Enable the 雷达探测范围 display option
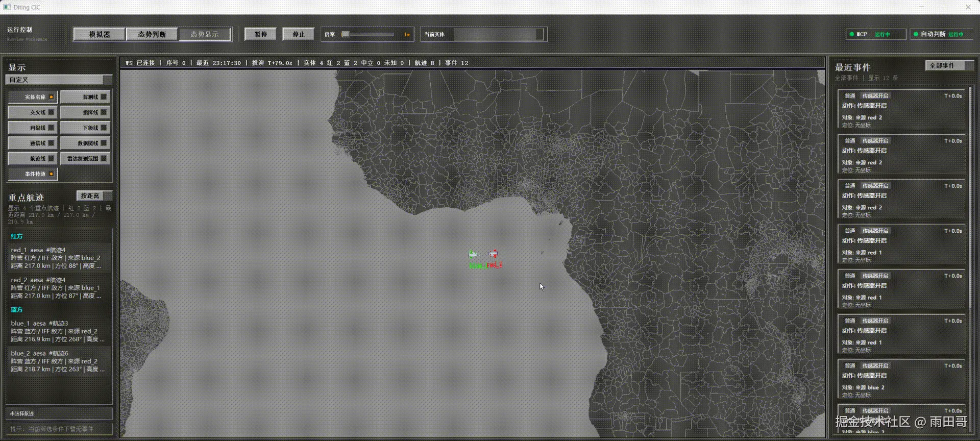 tap(85, 159)
